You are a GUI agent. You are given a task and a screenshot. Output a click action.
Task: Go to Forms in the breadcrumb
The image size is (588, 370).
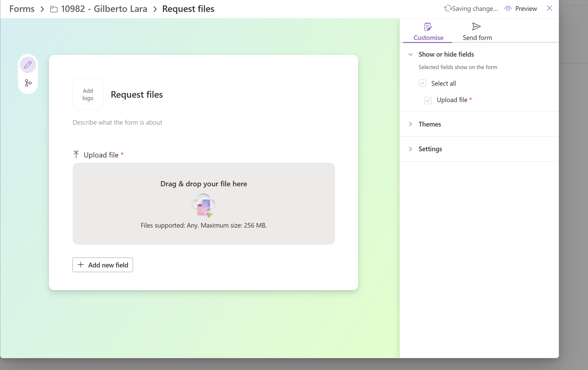pos(22,9)
